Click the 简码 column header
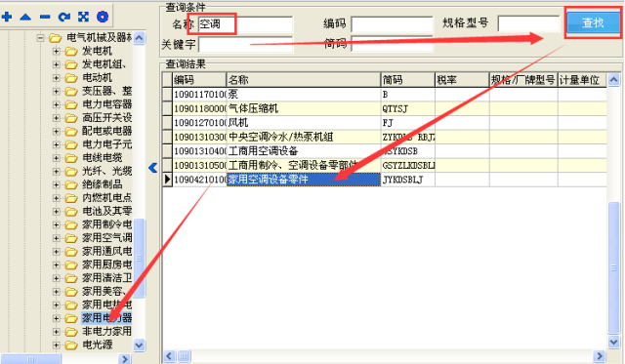The image size is (625, 364). coord(408,80)
